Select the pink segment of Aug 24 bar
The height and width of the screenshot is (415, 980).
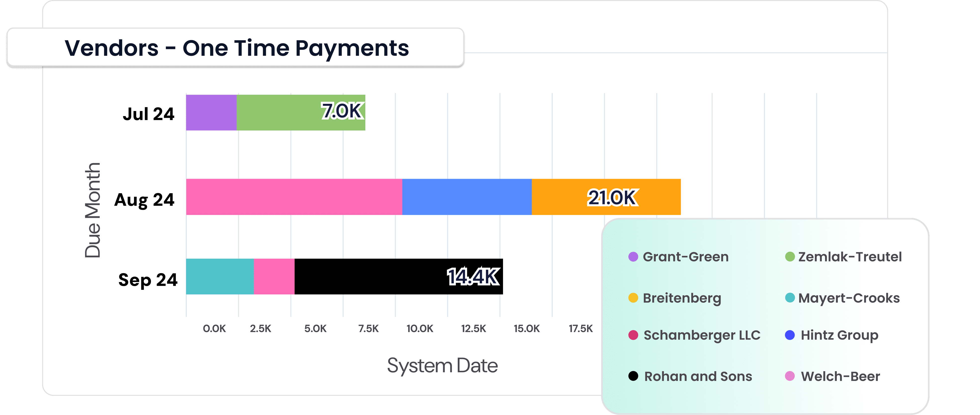click(294, 197)
